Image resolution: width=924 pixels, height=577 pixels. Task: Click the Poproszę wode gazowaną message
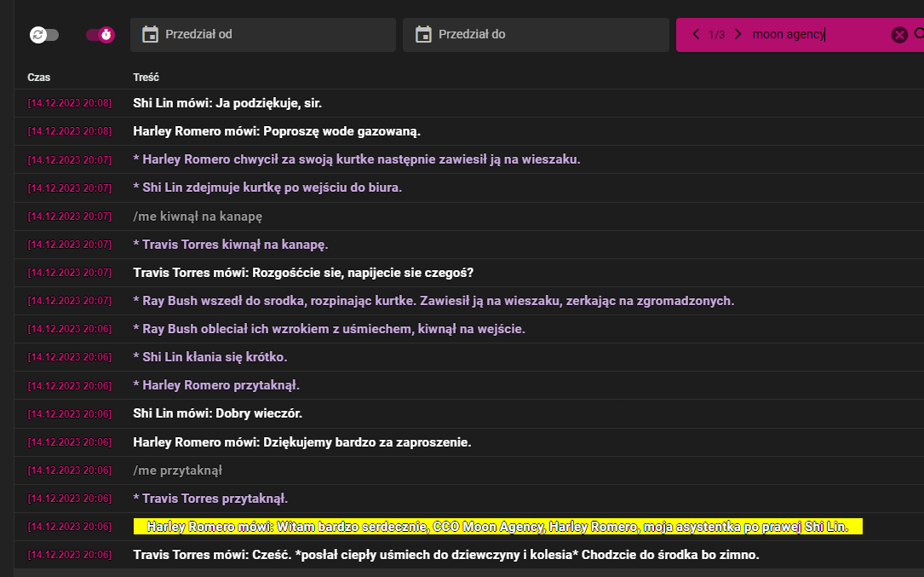click(277, 131)
